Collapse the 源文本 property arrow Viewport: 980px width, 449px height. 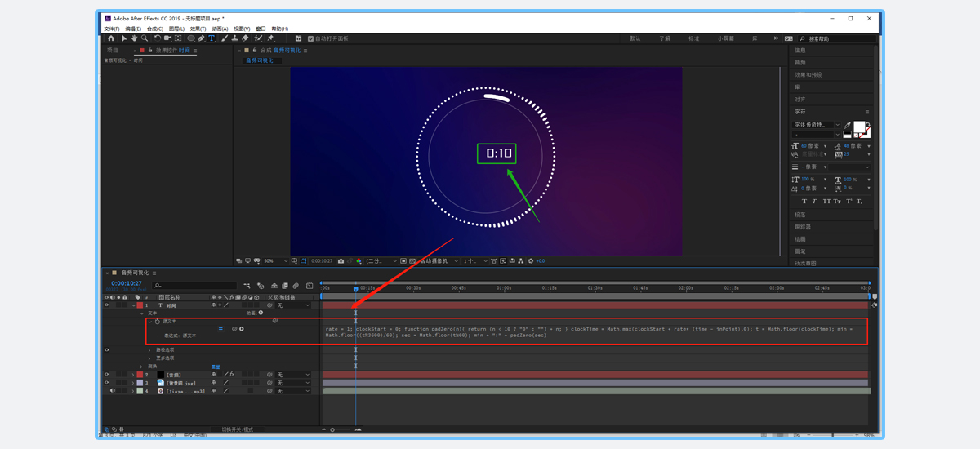point(150,321)
